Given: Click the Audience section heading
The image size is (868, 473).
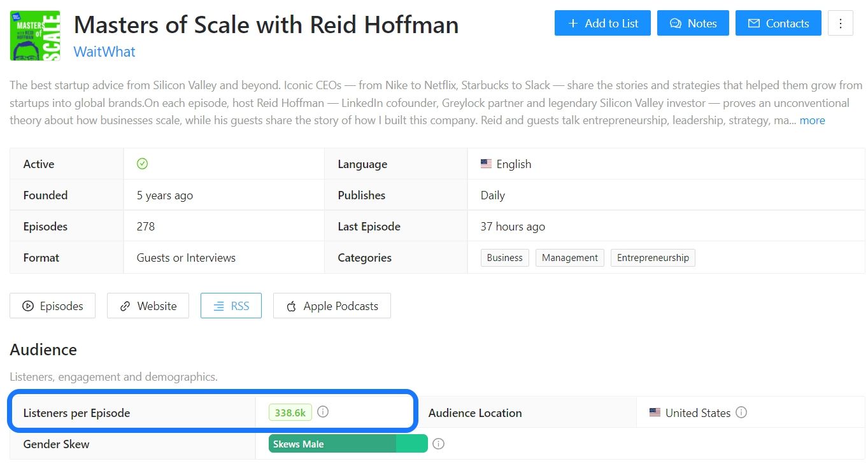Looking at the screenshot, I should point(43,349).
